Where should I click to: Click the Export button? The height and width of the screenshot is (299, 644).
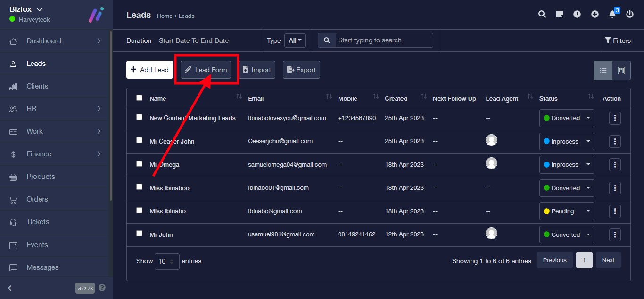pyautogui.click(x=301, y=70)
